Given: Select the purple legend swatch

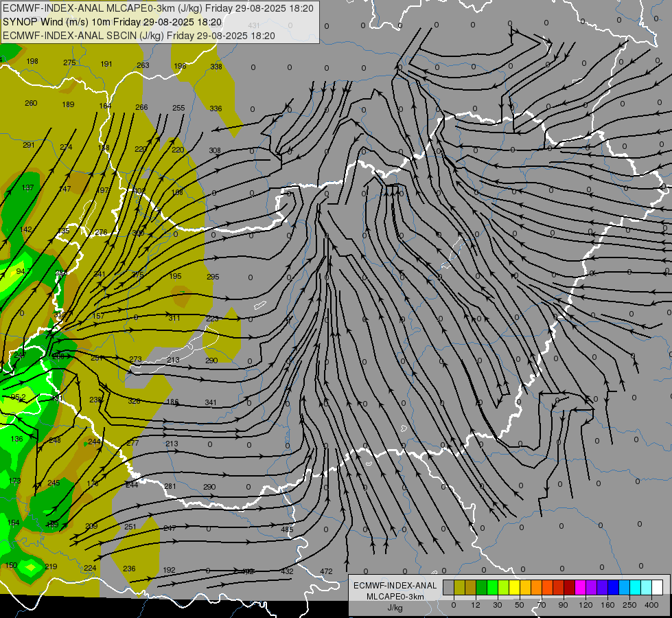Looking at the screenshot, I should 592,588.
